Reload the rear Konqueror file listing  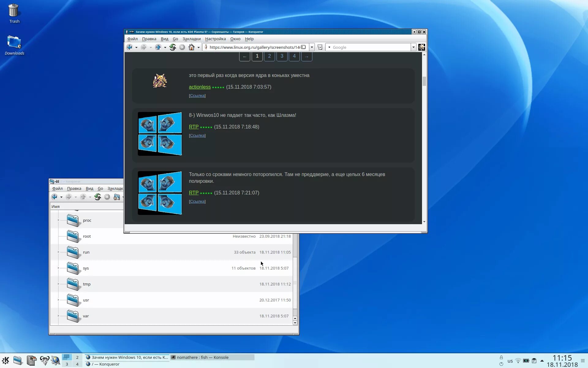pos(98,197)
